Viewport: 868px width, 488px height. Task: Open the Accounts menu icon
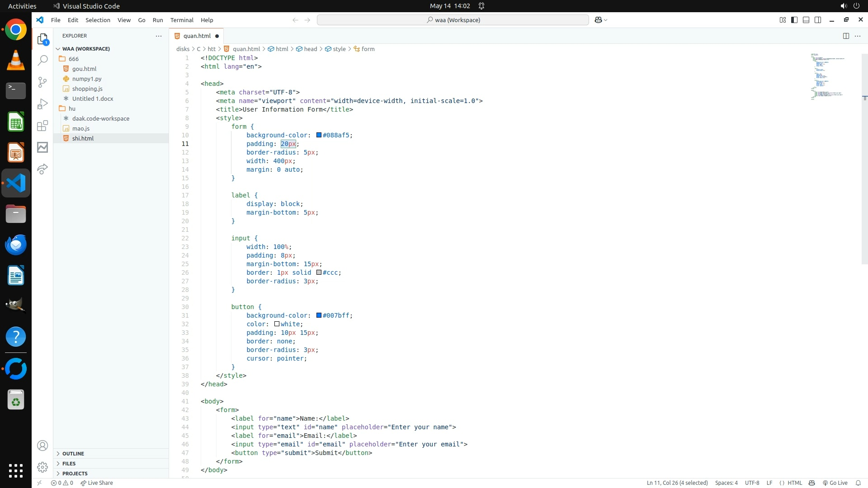(42, 446)
